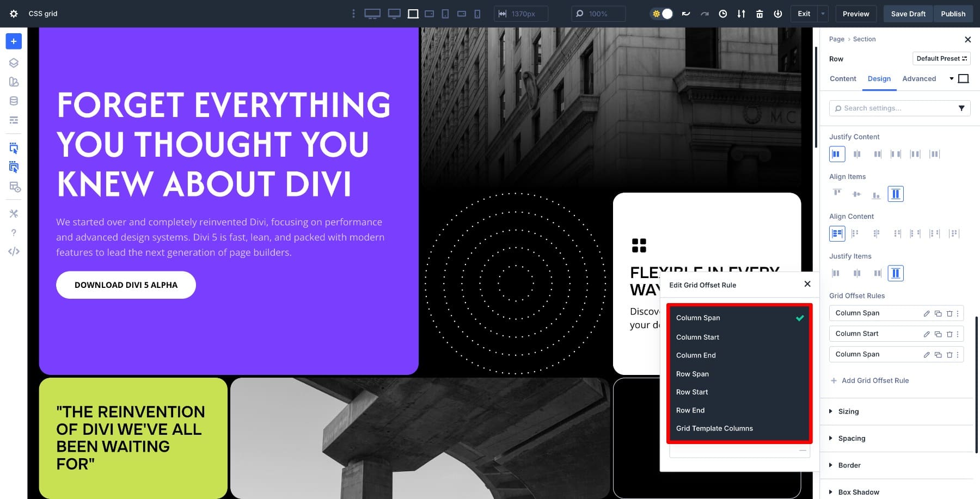Expand the Sizing settings group
The height and width of the screenshot is (499, 980).
tap(848, 411)
